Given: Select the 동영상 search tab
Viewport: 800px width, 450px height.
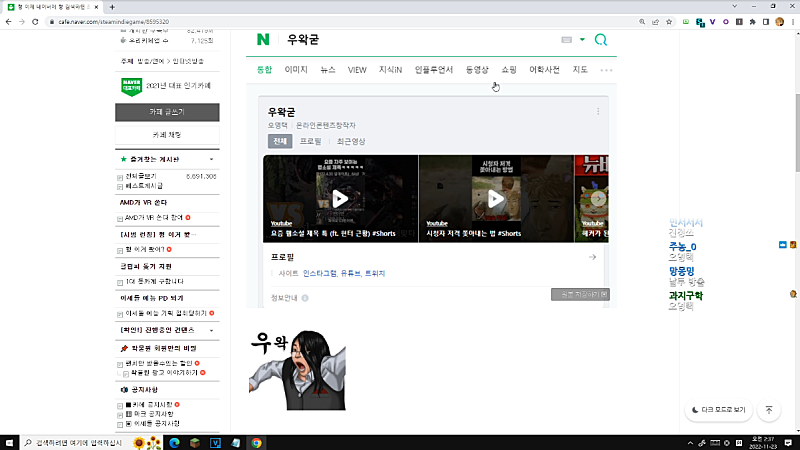Looking at the screenshot, I should (x=477, y=70).
